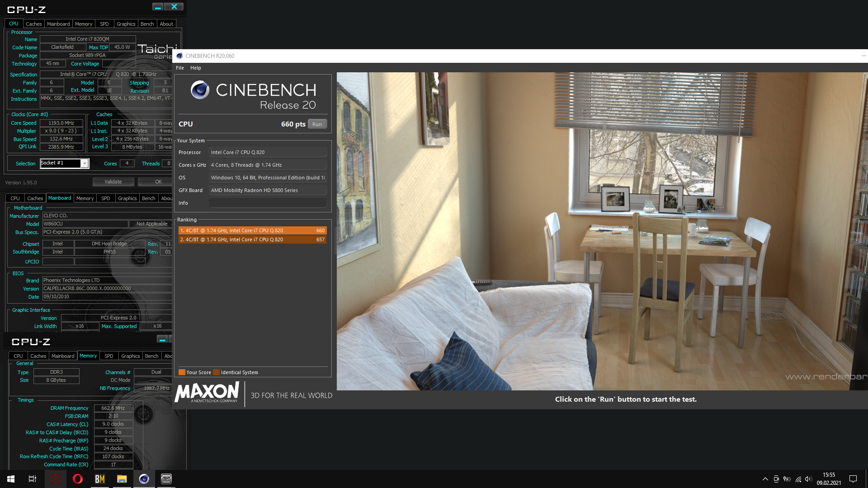Switch to Mainboard tab in top CPU-Z window
Image resolution: width=868 pixels, height=488 pixels.
[58, 24]
